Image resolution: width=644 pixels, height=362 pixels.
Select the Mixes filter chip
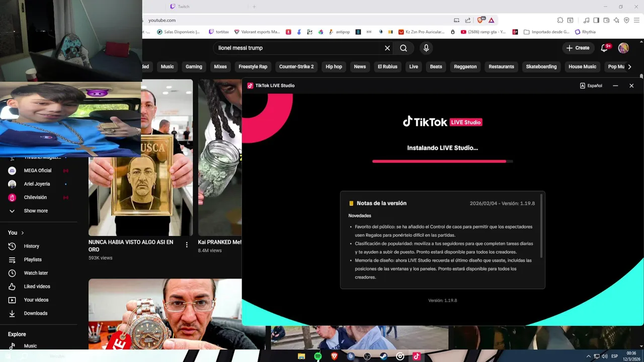[220, 66]
